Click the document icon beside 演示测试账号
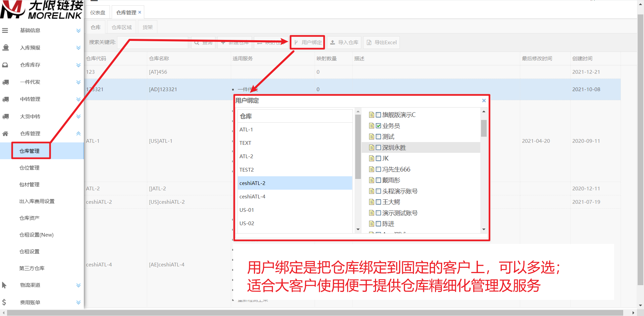This screenshot has width=644, height=316. point(372,213)
